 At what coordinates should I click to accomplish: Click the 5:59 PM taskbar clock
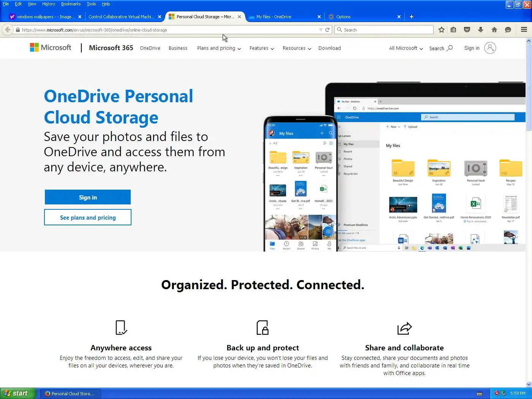[x=518, y=394]
